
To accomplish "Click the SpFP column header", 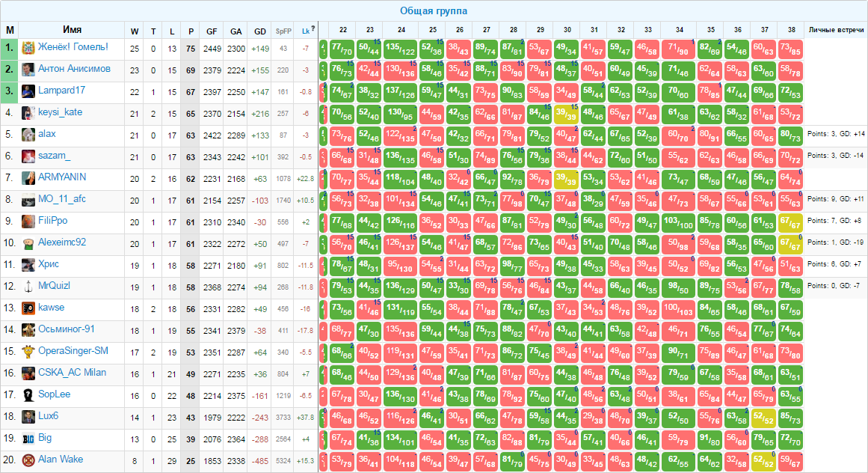I will point(283,31).
